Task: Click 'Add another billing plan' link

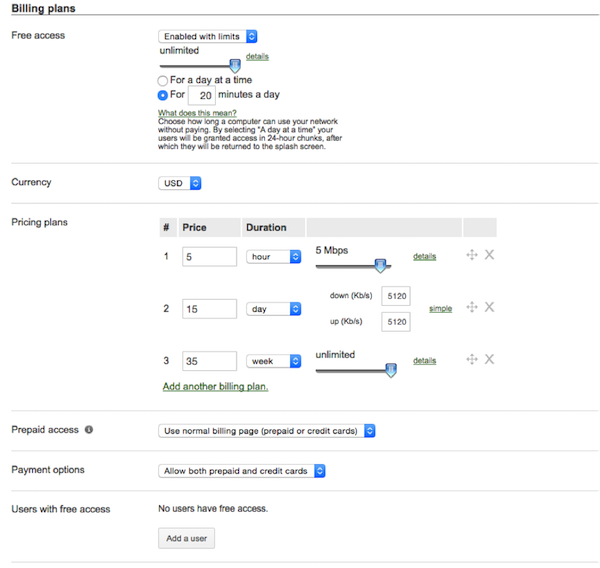Action: point(215,387)
